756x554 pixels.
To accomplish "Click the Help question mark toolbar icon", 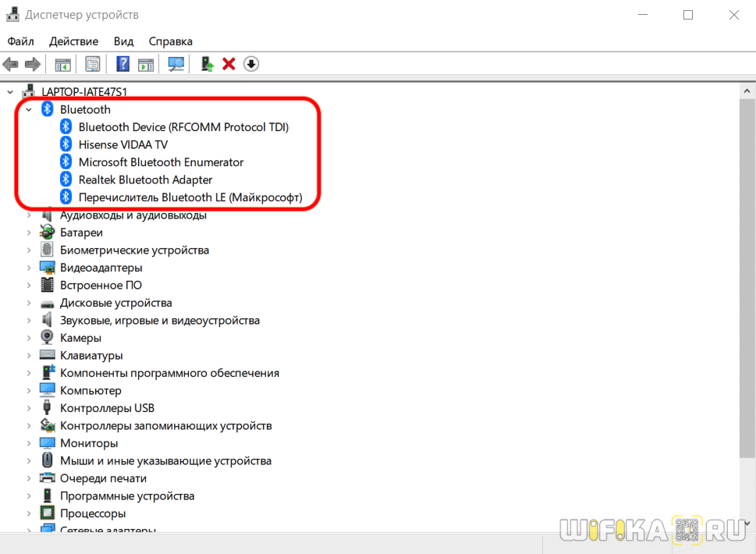I will tap(123, 64).
